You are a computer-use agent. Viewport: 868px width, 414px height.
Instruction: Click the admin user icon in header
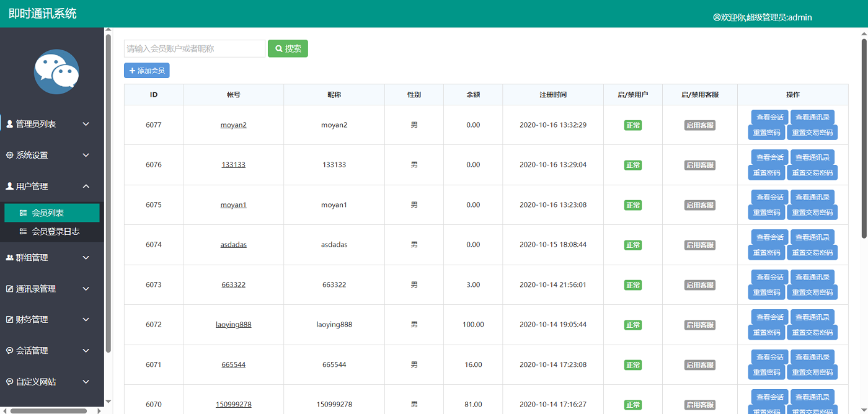click(717, 17)
